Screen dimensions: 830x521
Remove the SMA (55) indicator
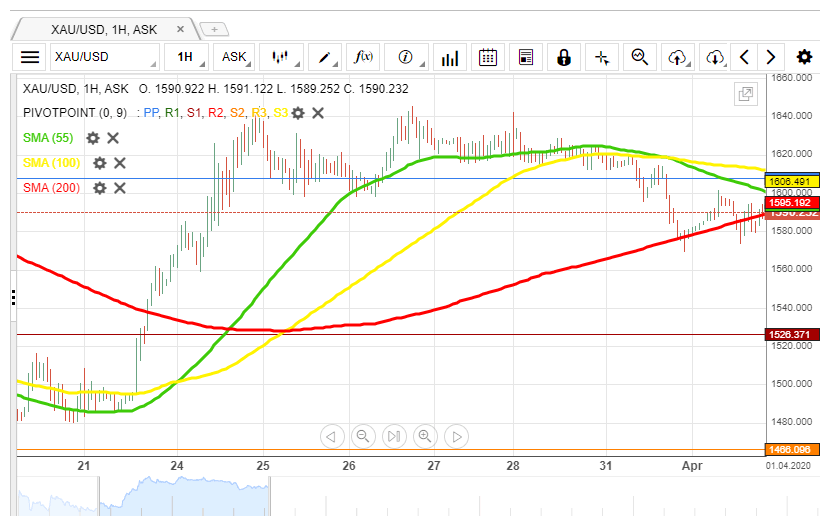coord(113,138)
